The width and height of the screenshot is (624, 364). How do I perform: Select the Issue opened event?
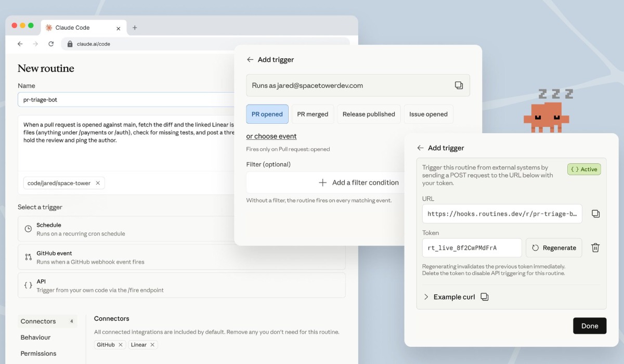point(428,114)
